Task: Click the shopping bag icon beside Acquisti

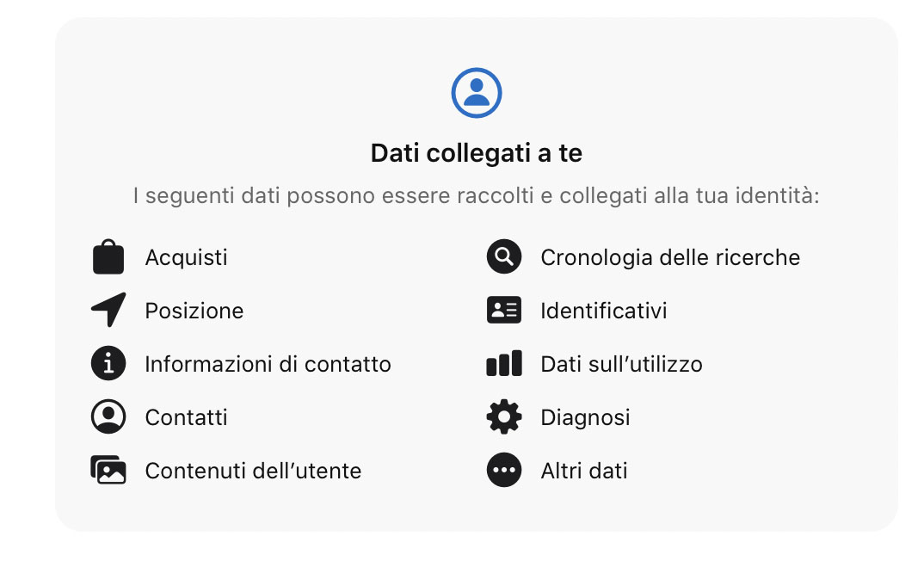Action: pyautogui.click(x=108, y=256)
